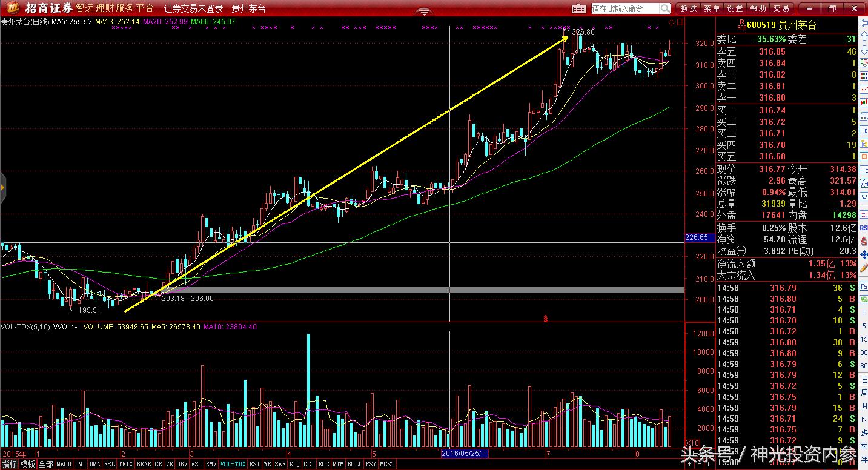Open the top center pull-down handle

(423, 12)
